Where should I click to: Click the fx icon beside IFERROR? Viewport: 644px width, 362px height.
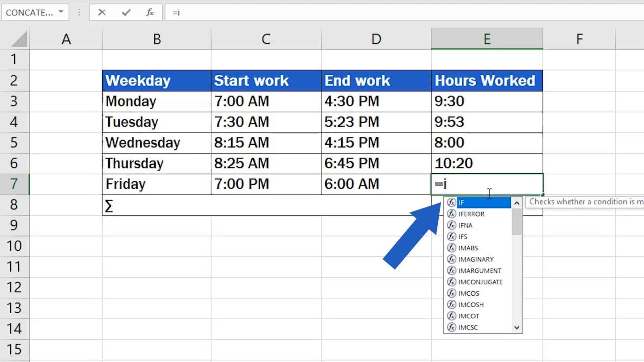tap(451, 214)
